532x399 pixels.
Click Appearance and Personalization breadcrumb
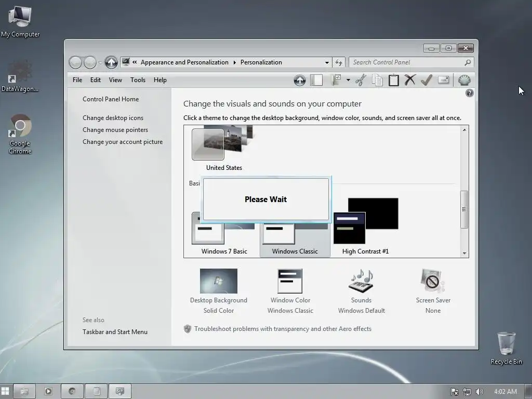click(184, 62)
